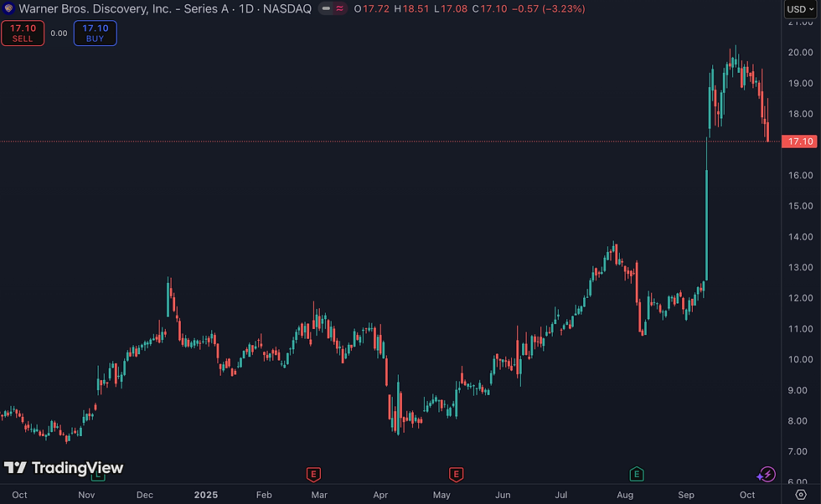
Task: Click the purple lightning latest-updates icon
Action: pyautogui.click(x=767, y=475)
